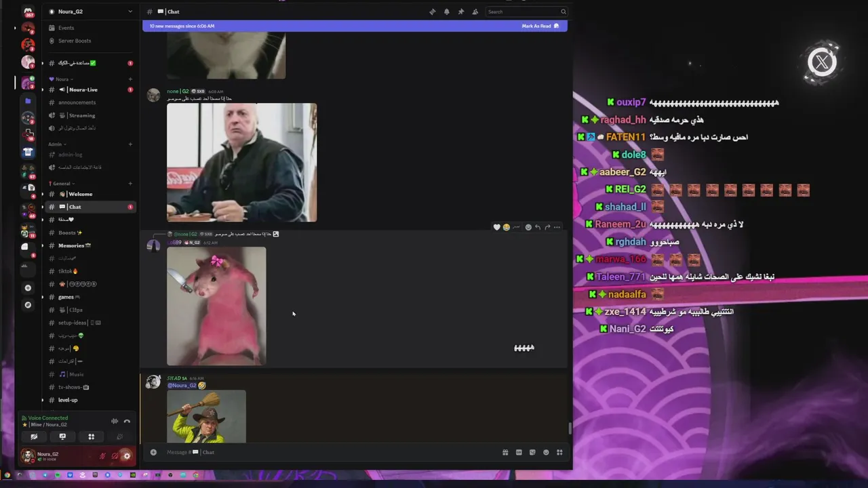Join the Streaming voice channel

(90, 115)
